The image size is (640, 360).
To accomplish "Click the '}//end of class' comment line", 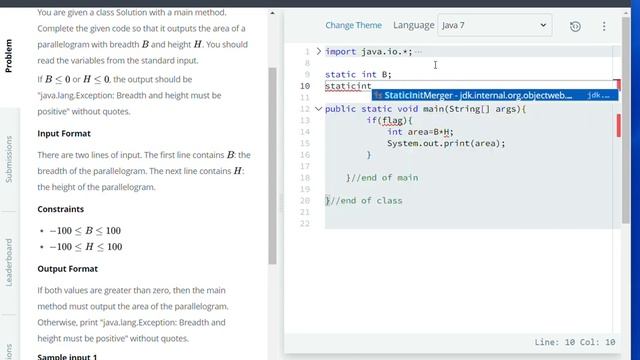I will (x=364, y=200).
